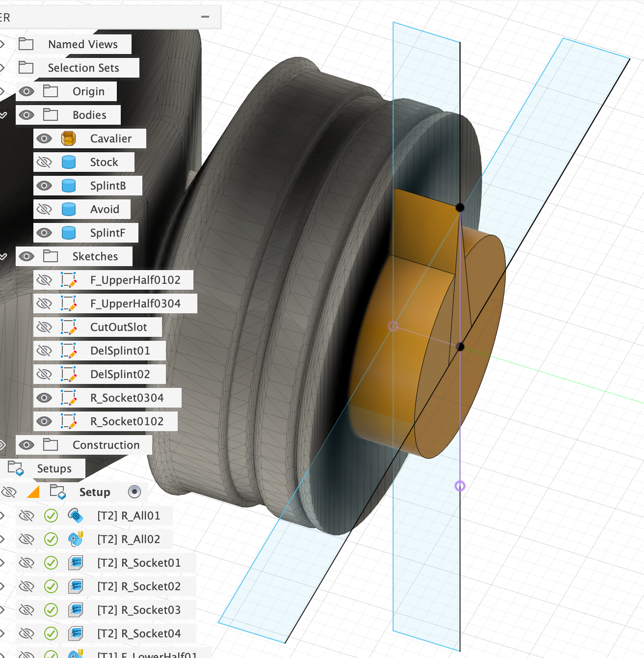This screenshot has height=658, width=644.
Task: Toggle visibility of Sketches folder
Action: (x=27, y=256)
